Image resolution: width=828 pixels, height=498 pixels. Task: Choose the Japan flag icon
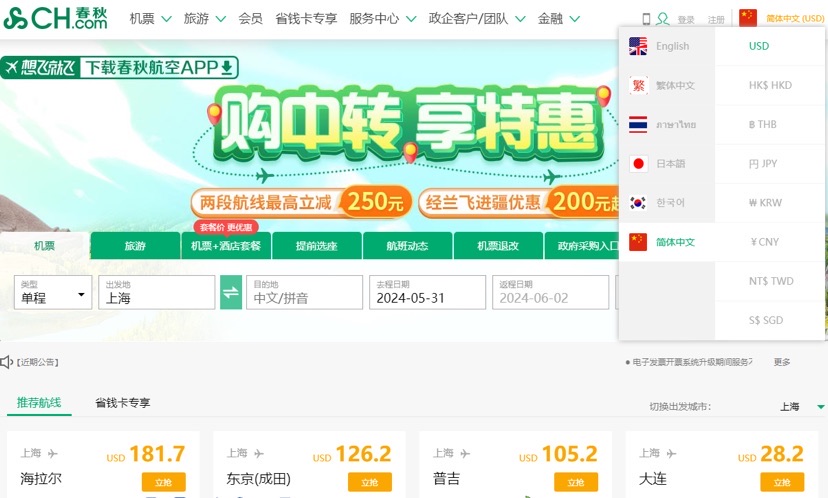click(638, 164)
